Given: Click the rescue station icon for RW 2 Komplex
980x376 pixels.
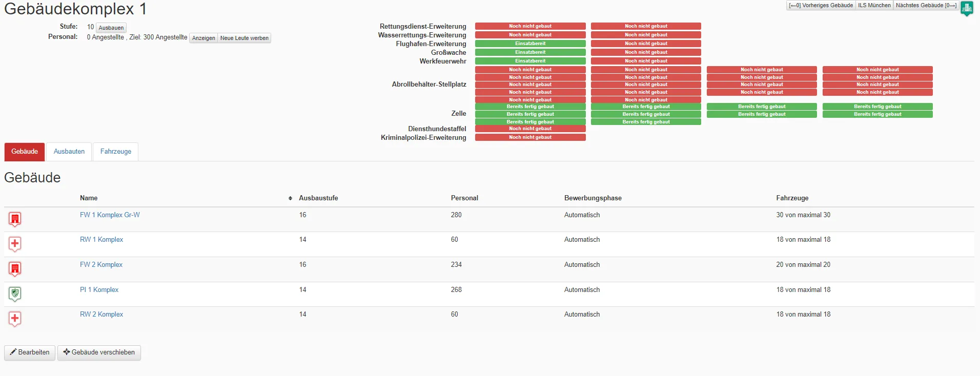Looking at the screenshot, I should click(x=15, y=319).
